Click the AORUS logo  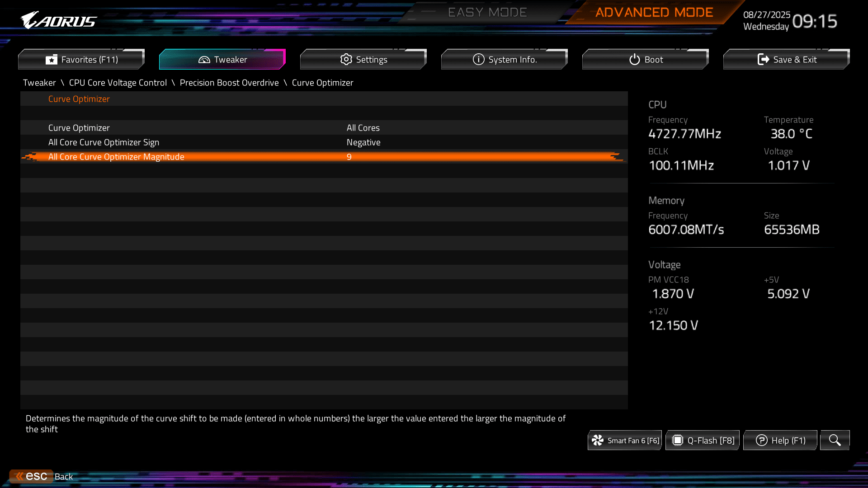coord(59,20)
